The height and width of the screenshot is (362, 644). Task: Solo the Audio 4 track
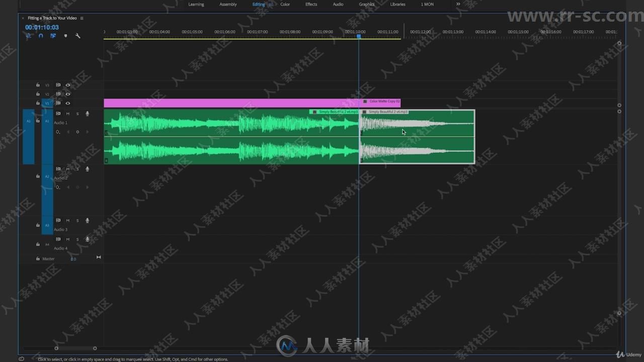tap(77, 239)
